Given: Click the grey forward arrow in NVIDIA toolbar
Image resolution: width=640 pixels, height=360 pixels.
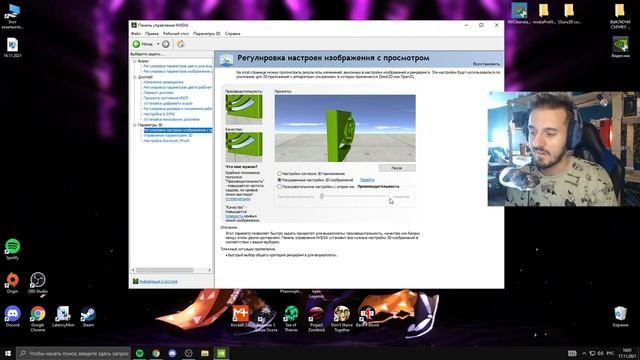Looking at the screenshot, I should (166, 44).
